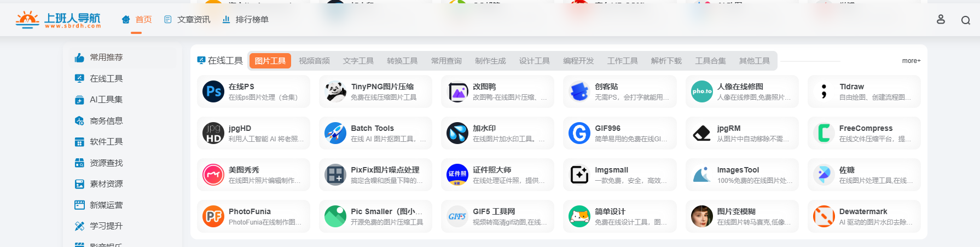Click the 简单设计 cat icon
The image size is (980, 247).
(x=579, y=216)
